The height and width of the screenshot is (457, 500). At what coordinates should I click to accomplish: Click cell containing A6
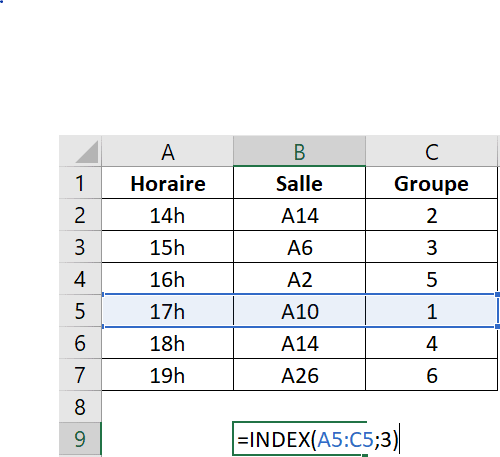(299, 247)
